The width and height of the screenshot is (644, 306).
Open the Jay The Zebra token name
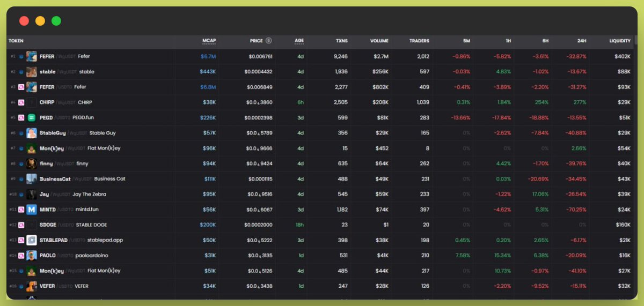(x=89, y=195)
